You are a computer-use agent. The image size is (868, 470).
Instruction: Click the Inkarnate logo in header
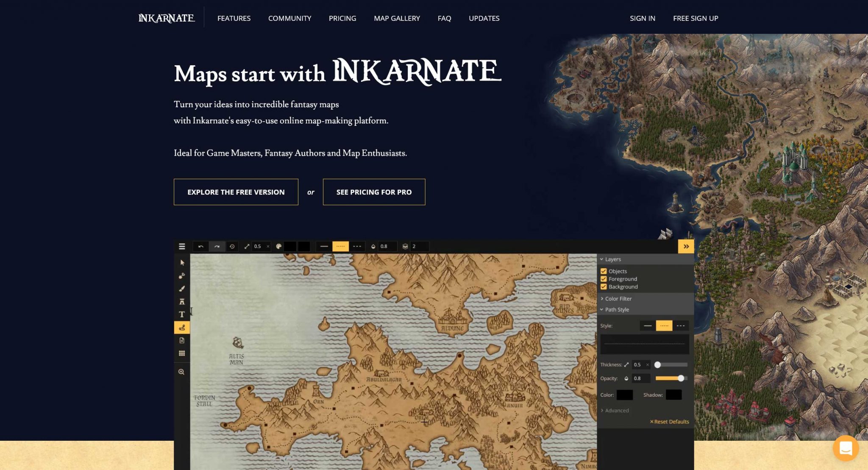[167, 18]
